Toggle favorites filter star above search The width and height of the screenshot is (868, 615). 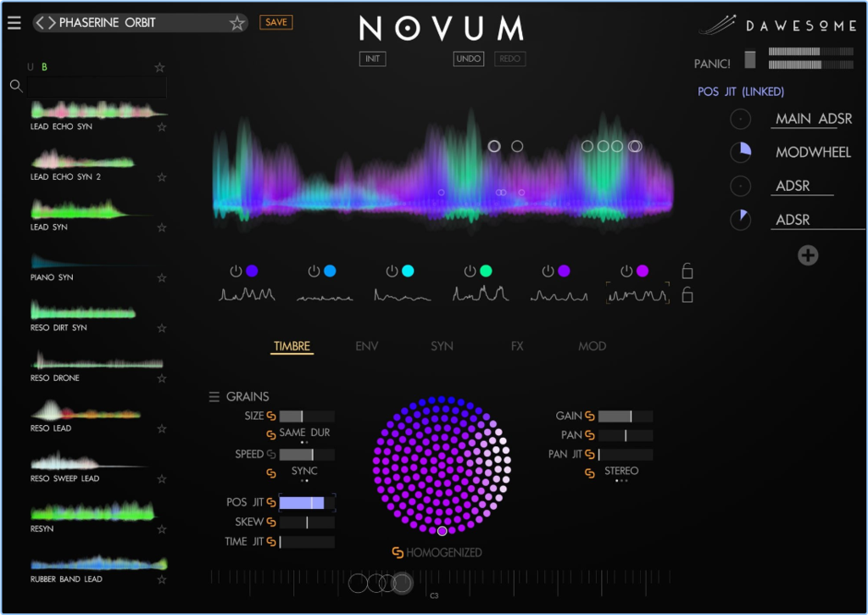tap(159, 68)
